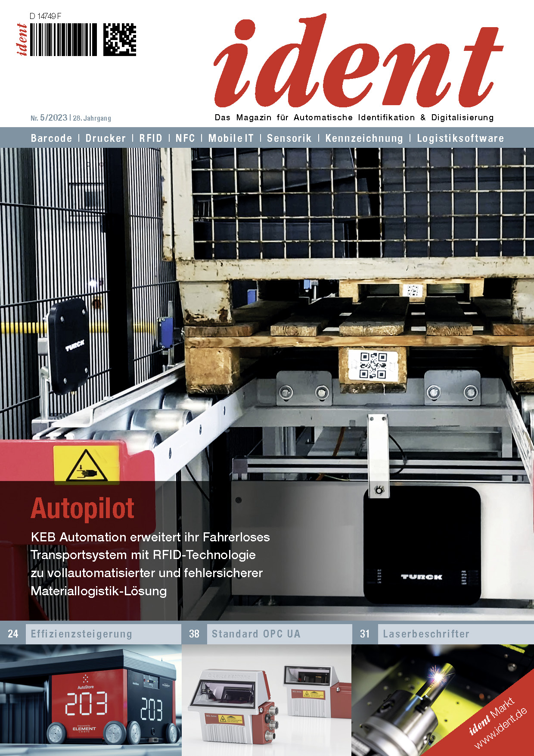Open the 'Effizienzsteigerung' article heading
This screenshot has height=756, width=534.
pos(81,634)
